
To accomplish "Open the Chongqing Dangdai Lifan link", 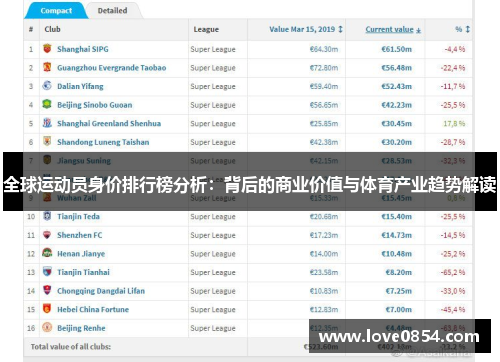I will (x=101, y=291).
